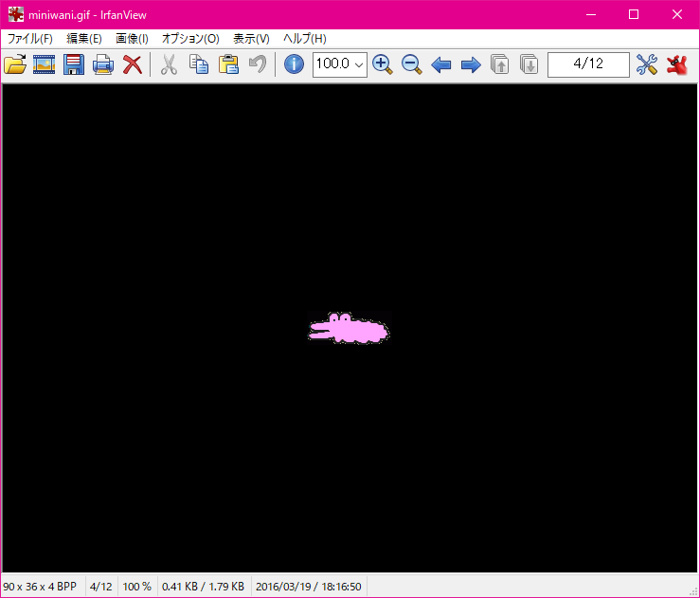Zoom out with the minus magnifier
This screenshot has width=700, height=598.
pos(412,64)
